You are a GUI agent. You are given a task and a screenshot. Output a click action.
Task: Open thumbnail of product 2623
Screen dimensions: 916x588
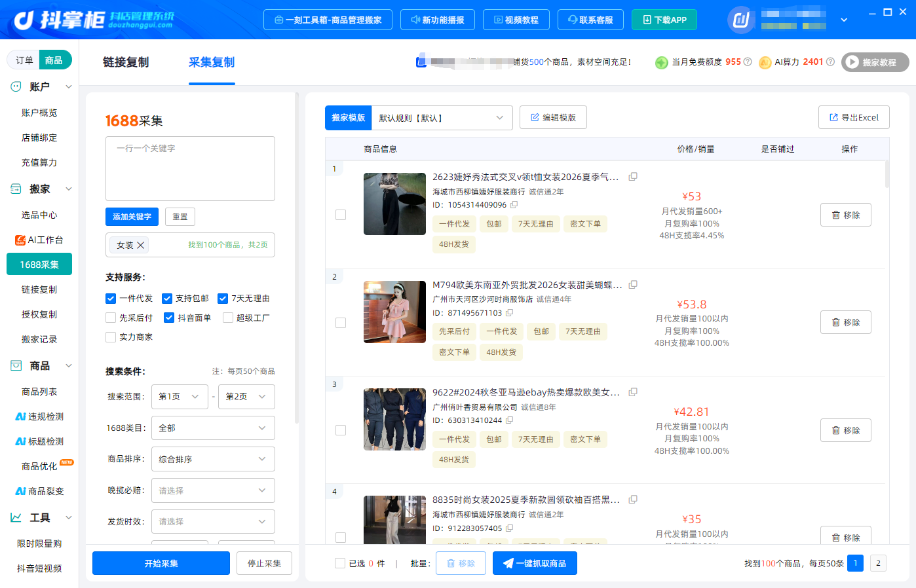(x=395, y=204)
